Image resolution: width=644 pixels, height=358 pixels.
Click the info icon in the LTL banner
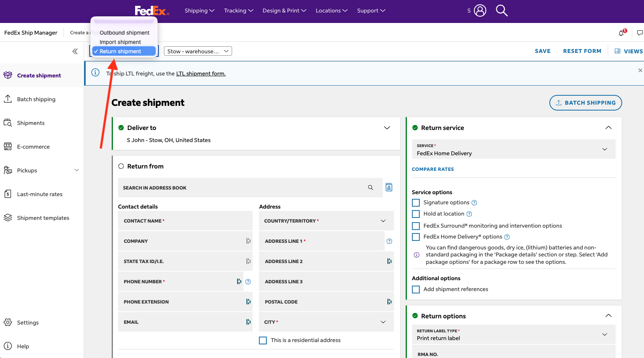pyautogui.click(x=95, y=73)
